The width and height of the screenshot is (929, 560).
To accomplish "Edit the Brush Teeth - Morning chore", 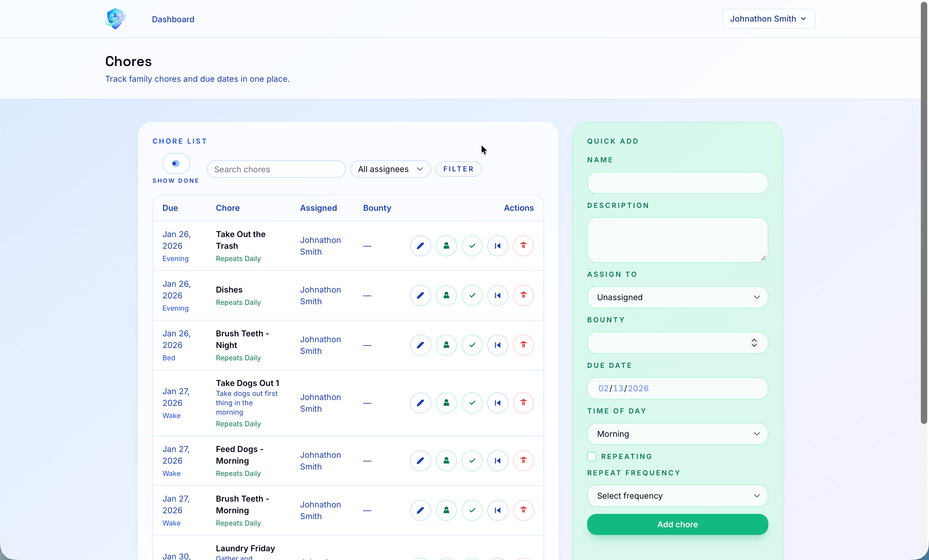I will (420, 510).
